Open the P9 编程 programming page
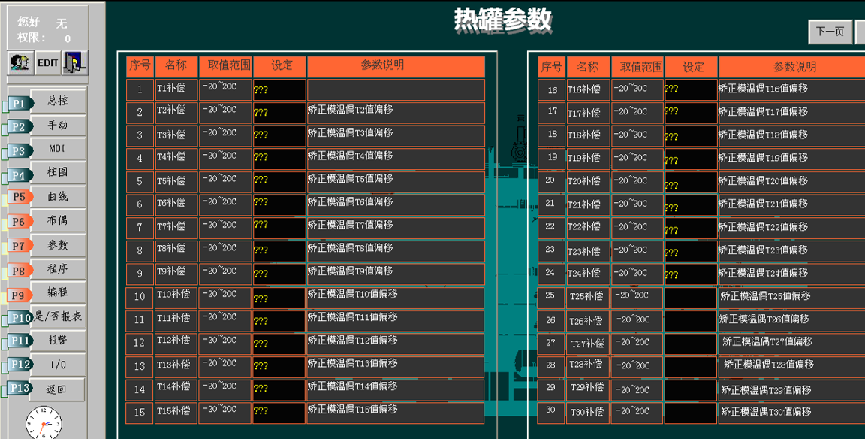 point(56,293)
